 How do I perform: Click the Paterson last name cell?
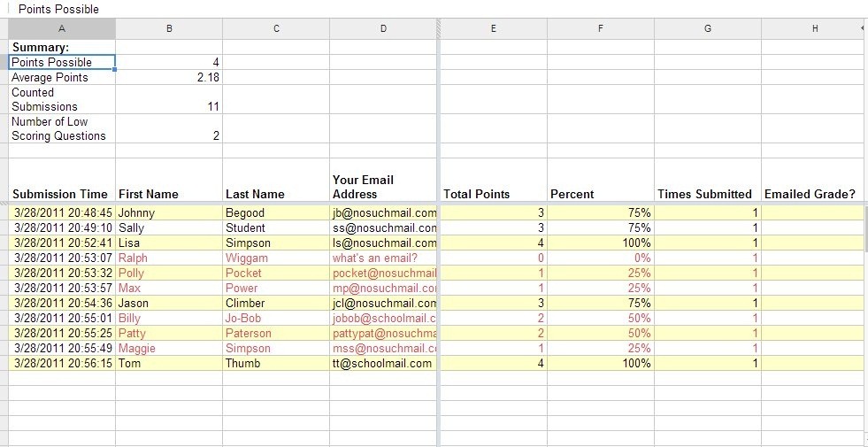(276, 334)
